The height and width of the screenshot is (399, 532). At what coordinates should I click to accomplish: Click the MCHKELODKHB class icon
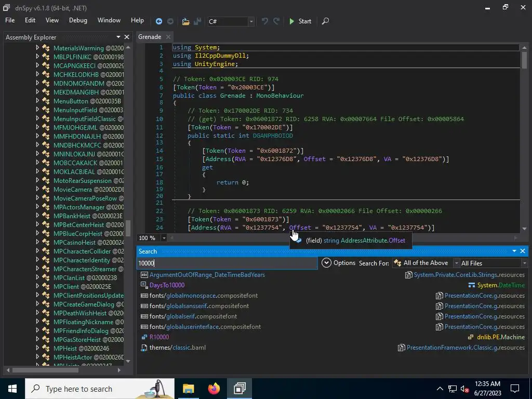pos(46,74)
